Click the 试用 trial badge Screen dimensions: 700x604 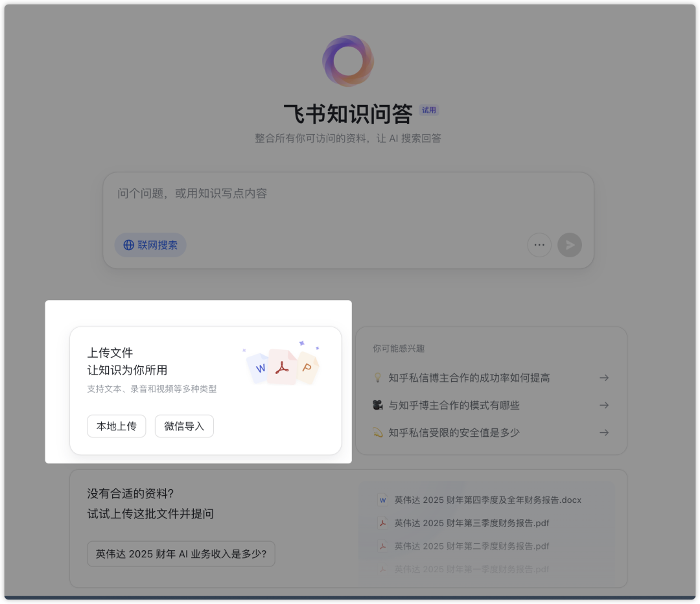429,110
